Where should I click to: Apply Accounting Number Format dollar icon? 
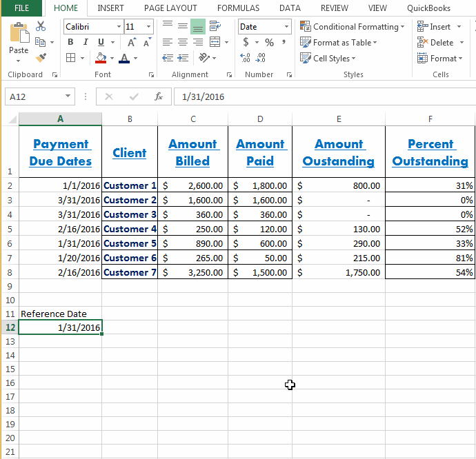[x=247, y=43]
